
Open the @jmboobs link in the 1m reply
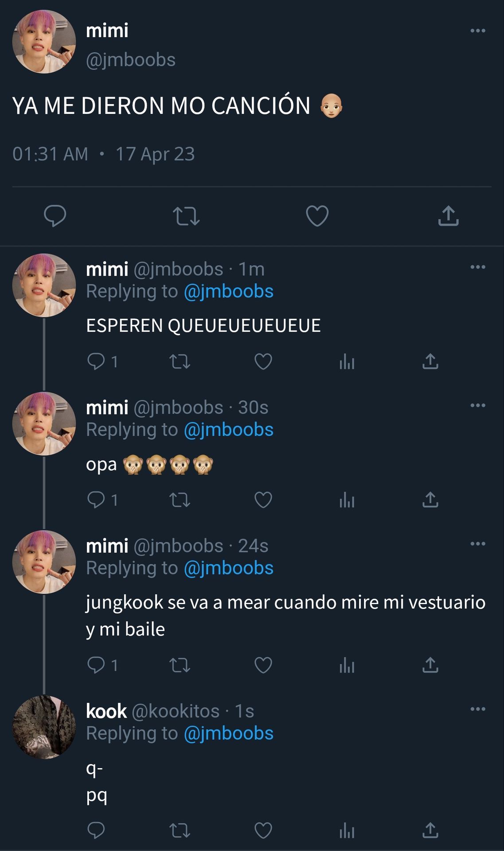(x=229, y=292)
